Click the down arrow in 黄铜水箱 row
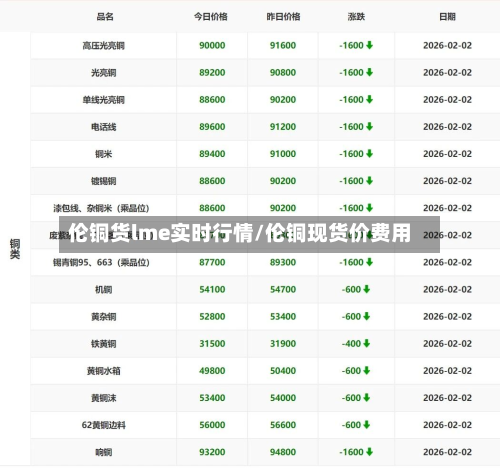The height and width of the screenshot is (469, 500). [x=367, y=370]
